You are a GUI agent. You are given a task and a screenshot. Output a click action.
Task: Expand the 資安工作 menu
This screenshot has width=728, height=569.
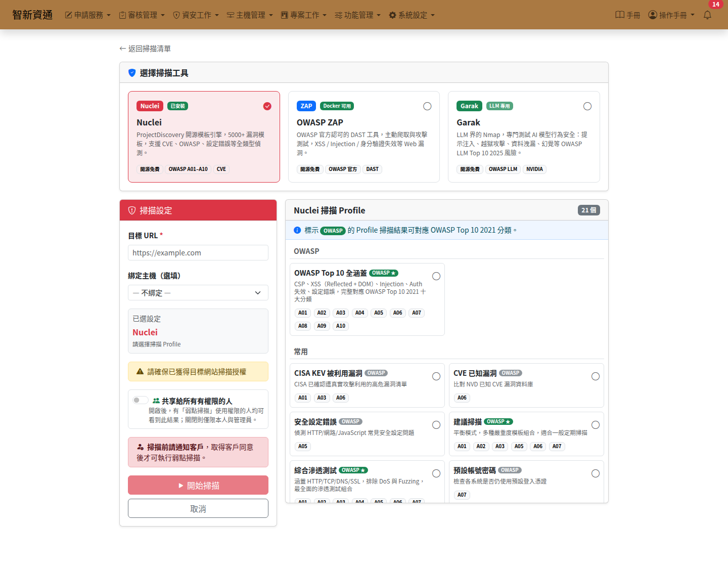[x=196, y=15]
